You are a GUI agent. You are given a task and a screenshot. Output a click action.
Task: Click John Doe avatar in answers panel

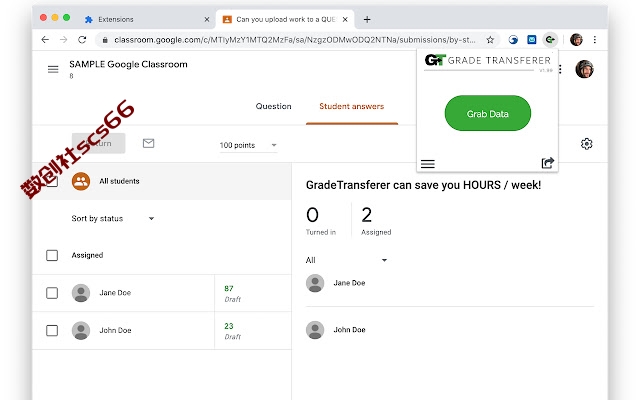tap(315, 330)
